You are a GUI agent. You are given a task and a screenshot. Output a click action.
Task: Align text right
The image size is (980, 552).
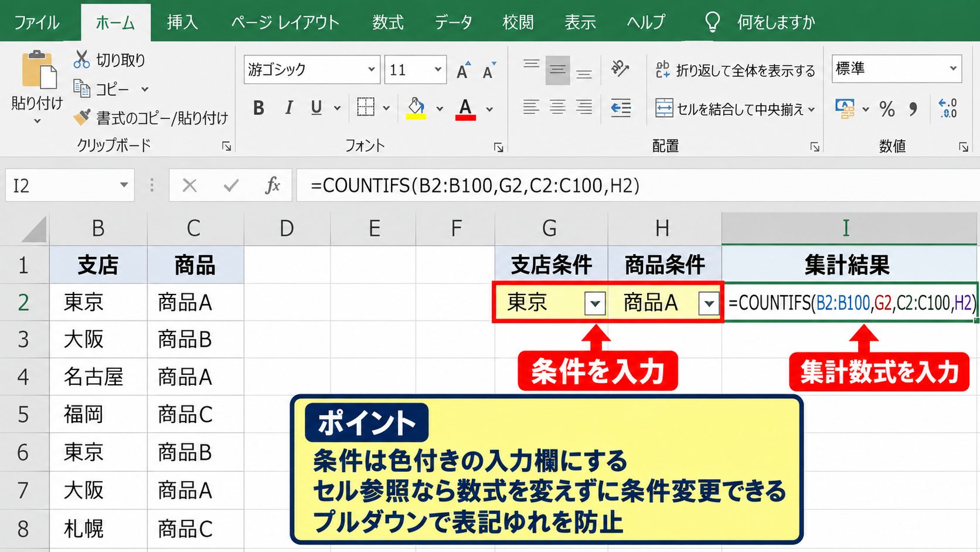584,107
